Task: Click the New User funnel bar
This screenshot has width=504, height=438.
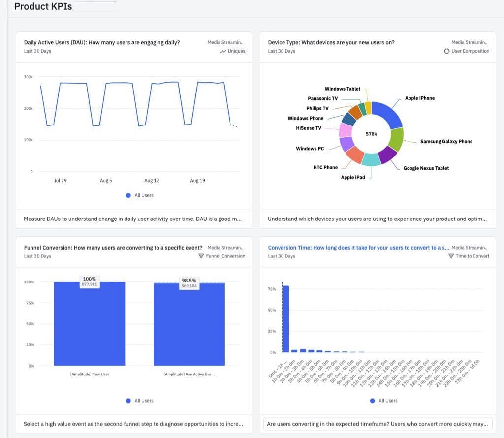Action: [x=90, y=325]
